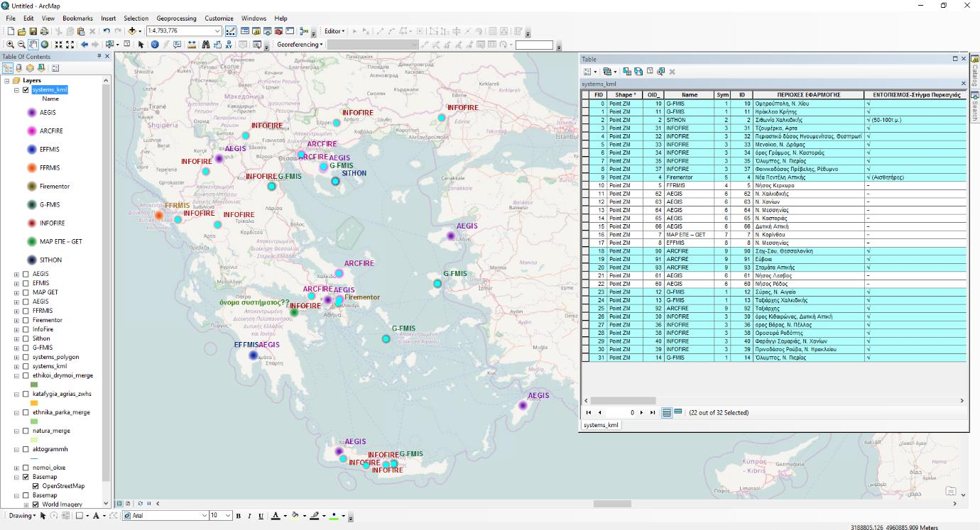Viewport: 980px width, 530px height.
Task: Click the Add Data button
Action: 131,31
